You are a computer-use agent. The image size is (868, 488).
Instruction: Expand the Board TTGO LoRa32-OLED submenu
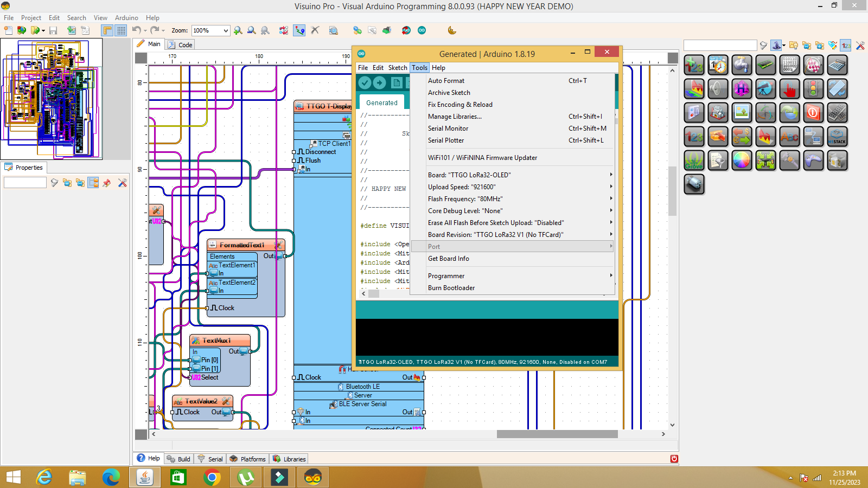pyautogui.click(x=610, y=175)
